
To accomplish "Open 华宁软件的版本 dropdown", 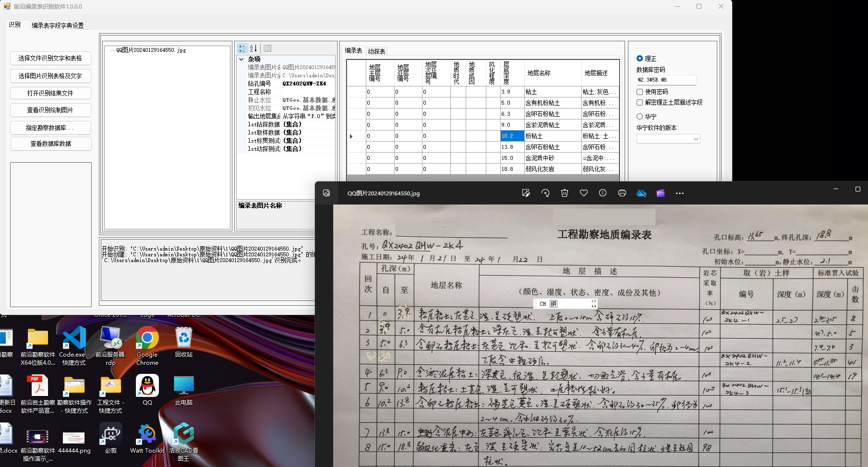I will click(668, 139).
